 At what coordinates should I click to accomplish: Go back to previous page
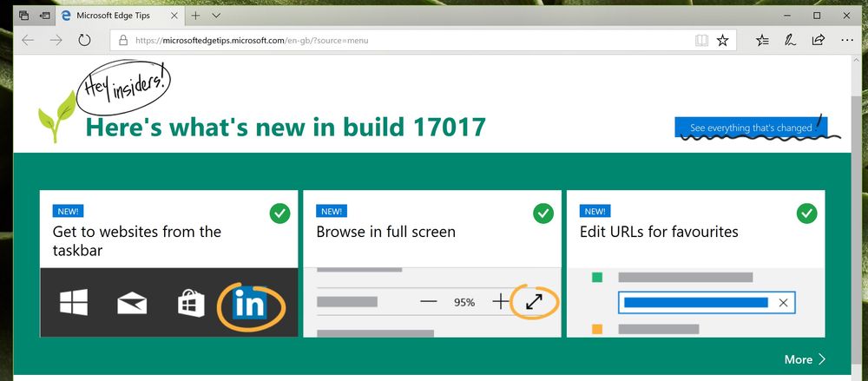29,41
